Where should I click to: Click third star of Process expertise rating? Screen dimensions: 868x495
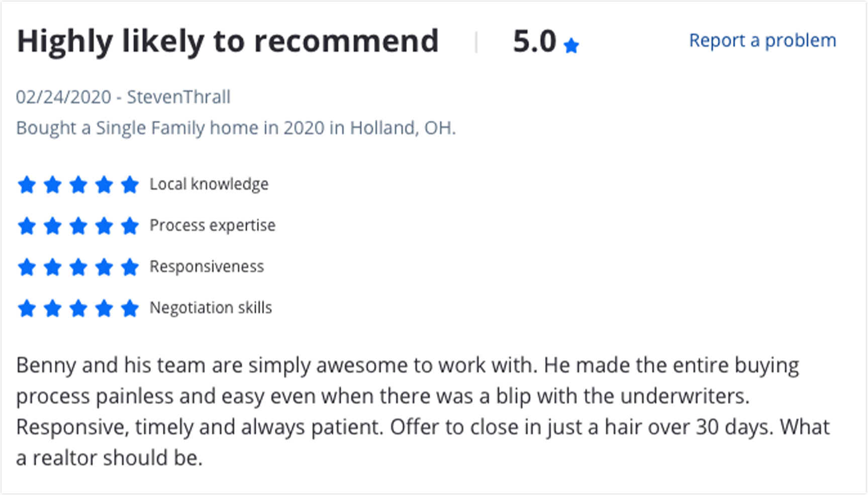point(78,226)
